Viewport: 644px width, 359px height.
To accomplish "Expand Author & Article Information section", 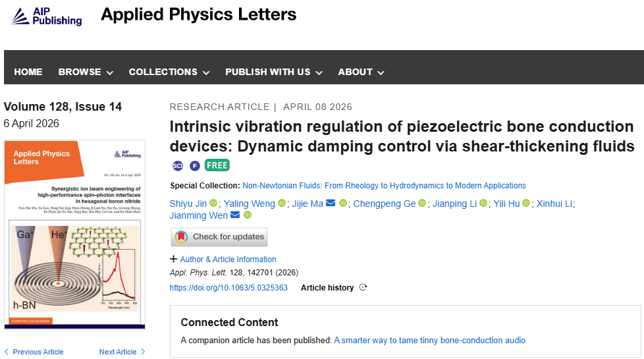I will click(x=223, y=260).
